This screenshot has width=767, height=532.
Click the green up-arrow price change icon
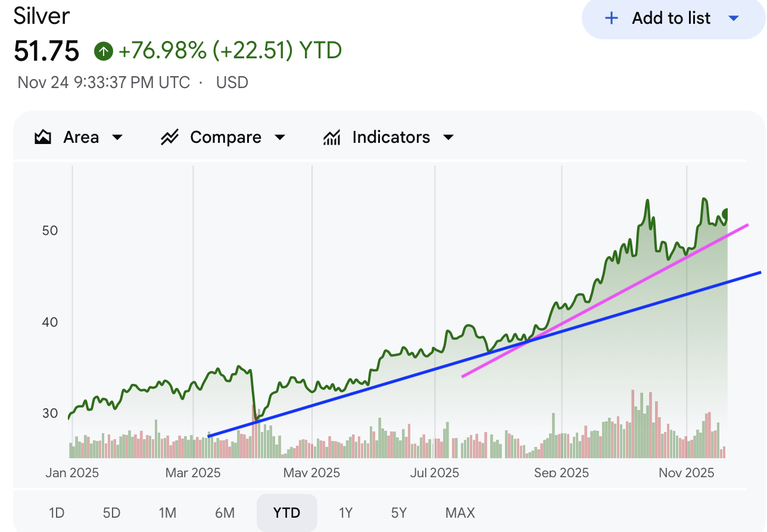tap(104, 52)
